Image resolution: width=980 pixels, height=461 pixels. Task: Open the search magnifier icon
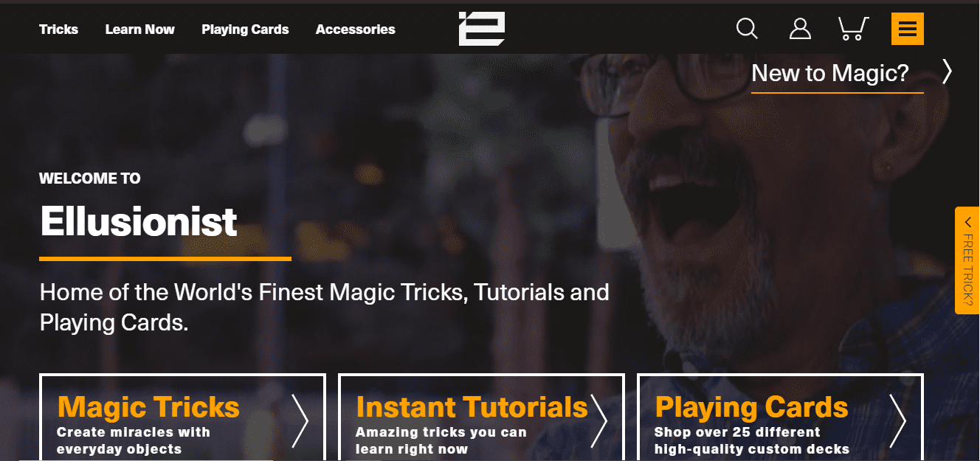tap(747, 29)
